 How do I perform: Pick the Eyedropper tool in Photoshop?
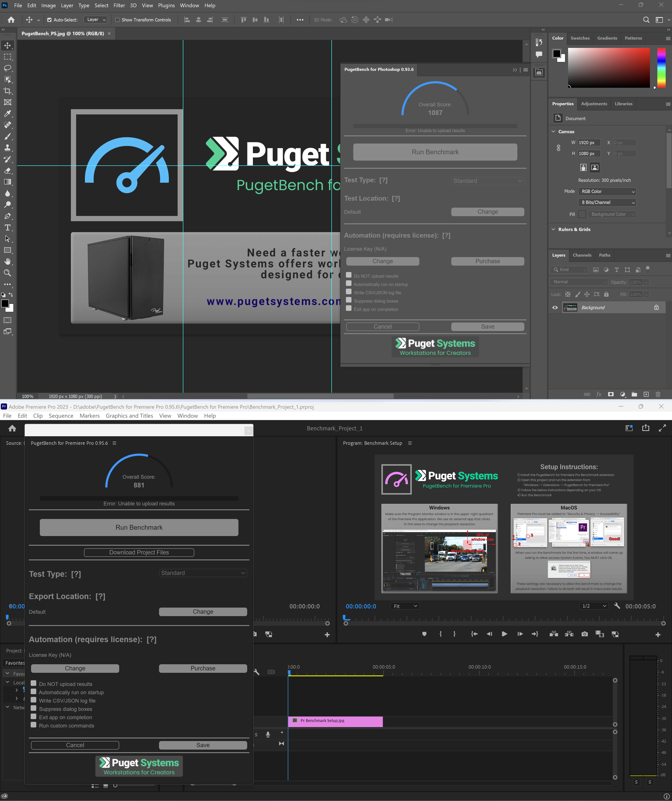pyautogui.click(x=8, y=114)
